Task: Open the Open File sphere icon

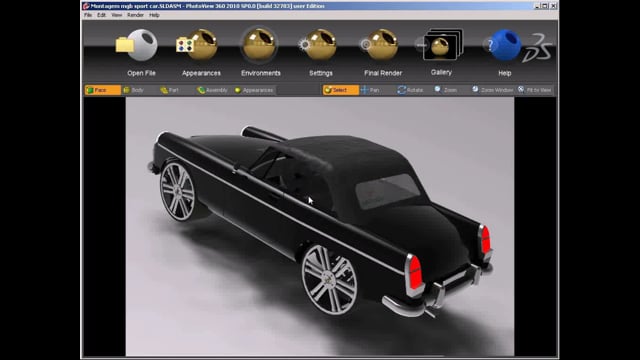Action: pyautogui.click(x=137, y=44)
